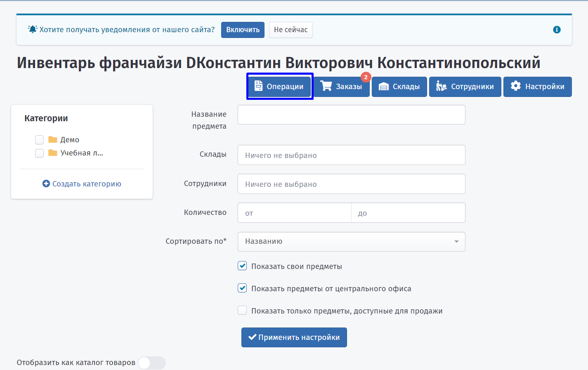The height and width of the screenshot is (370, 588).
Task: Click the bell icon beside notification prompt
Action: pos(33,29)
